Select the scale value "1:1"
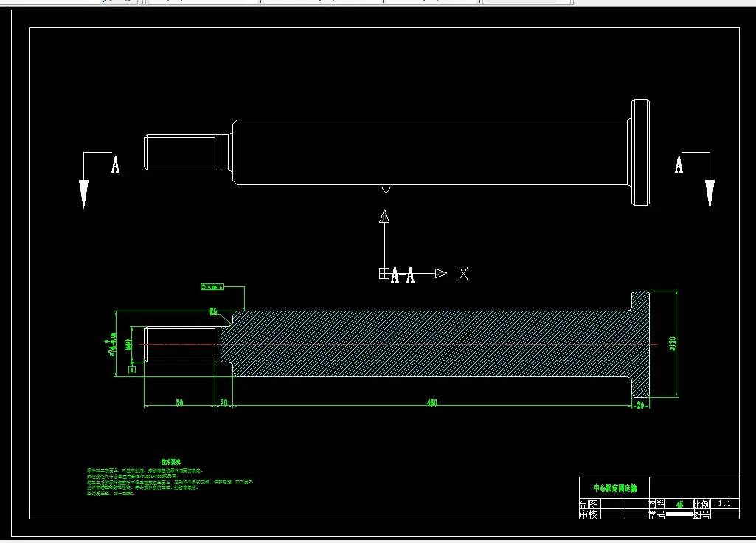This screenshot has height=543, width=756. pos(724,503)
